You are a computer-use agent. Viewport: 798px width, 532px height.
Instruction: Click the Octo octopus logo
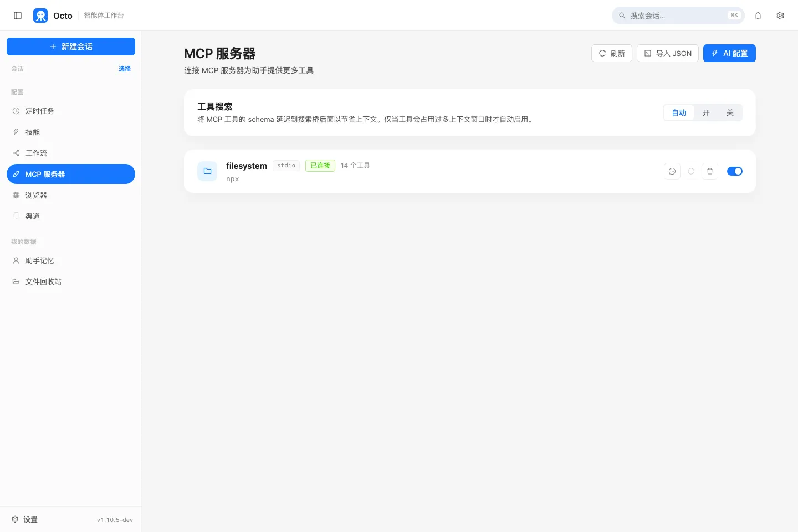click(40, 16)
